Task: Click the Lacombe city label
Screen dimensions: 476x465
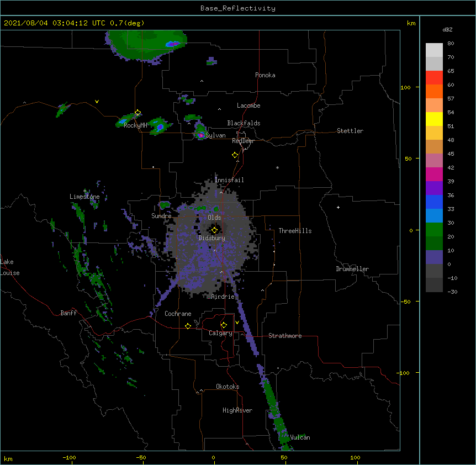Action: tap(248, 105)
